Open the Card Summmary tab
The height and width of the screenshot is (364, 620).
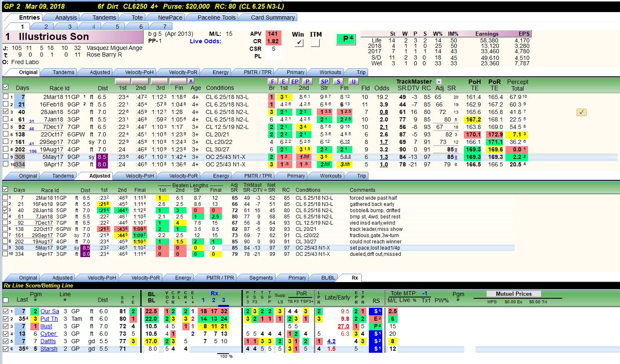click(273, 17)
